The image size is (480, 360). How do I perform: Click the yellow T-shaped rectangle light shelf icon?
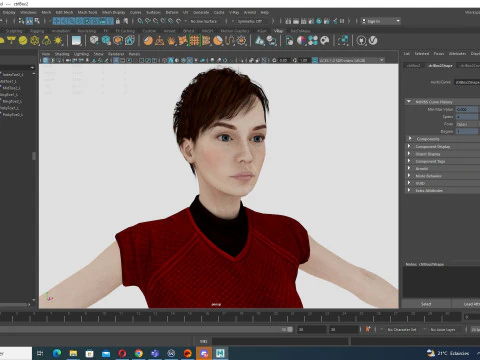11,41
